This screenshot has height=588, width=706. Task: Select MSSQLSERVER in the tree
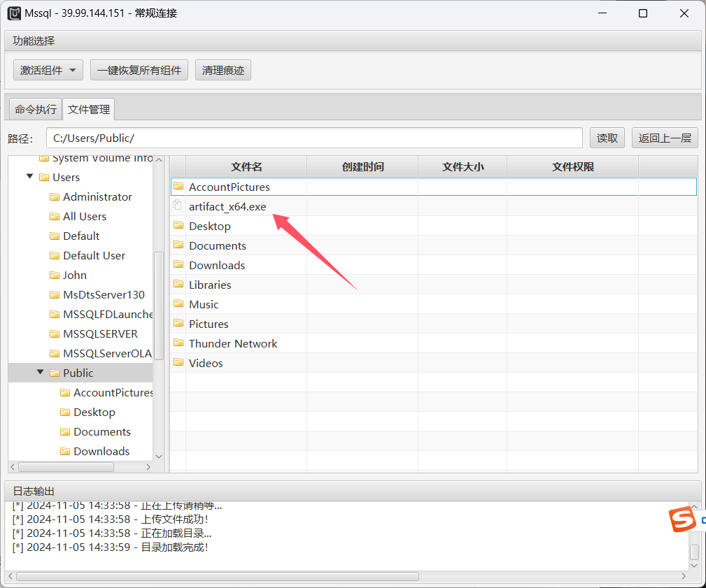tap(100, 334)
